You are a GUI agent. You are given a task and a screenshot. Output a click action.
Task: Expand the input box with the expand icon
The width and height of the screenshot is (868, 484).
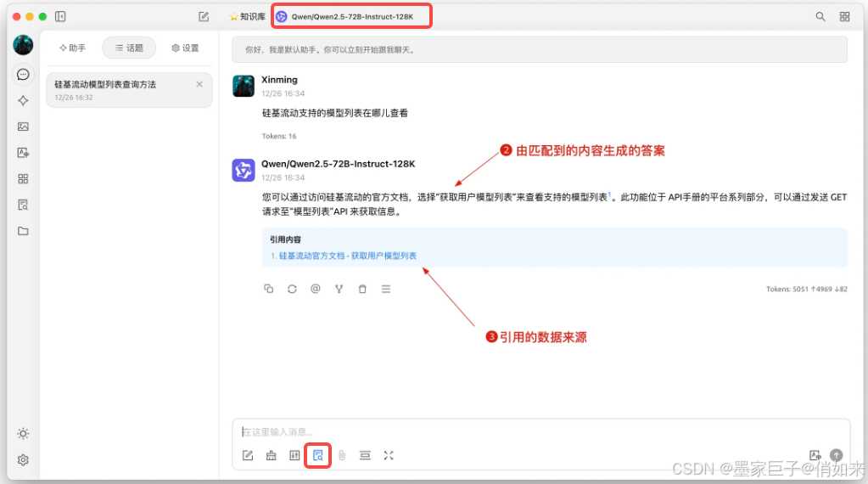point(389,455)
